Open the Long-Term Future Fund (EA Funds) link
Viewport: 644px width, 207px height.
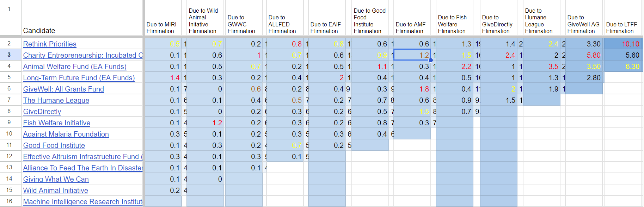point(79,78)
